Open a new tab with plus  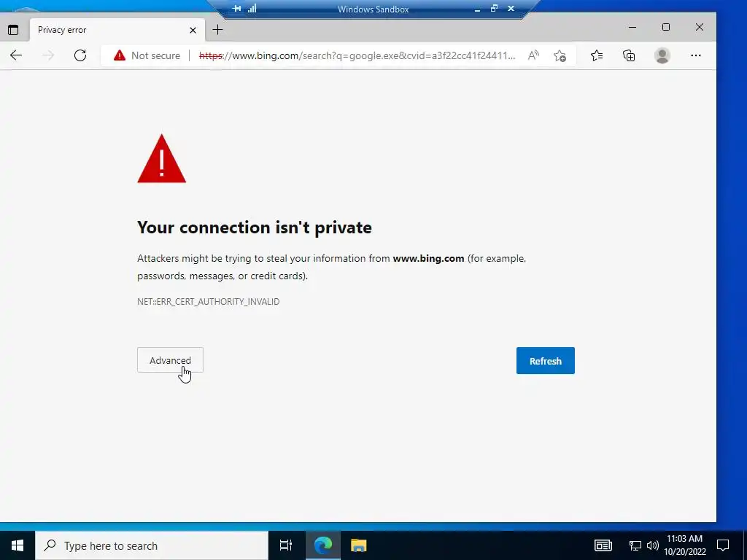pyautogui.click(x=217, y=30)
